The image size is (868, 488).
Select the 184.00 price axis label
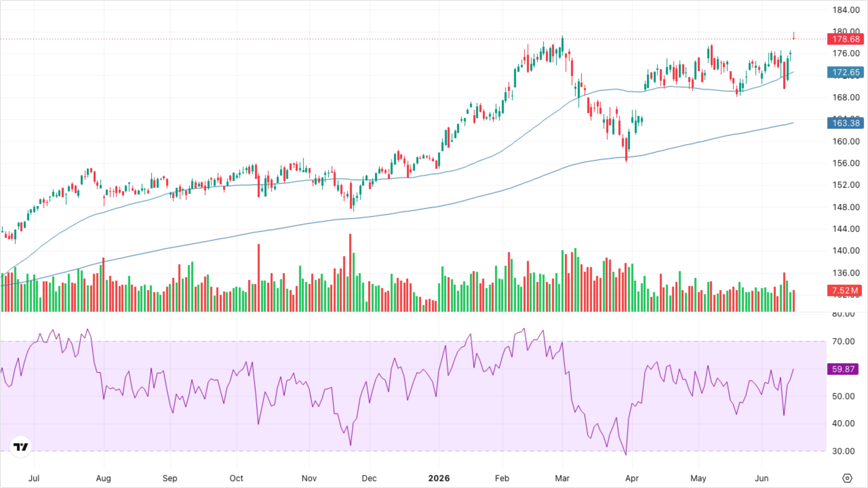[x=846, y=10]
